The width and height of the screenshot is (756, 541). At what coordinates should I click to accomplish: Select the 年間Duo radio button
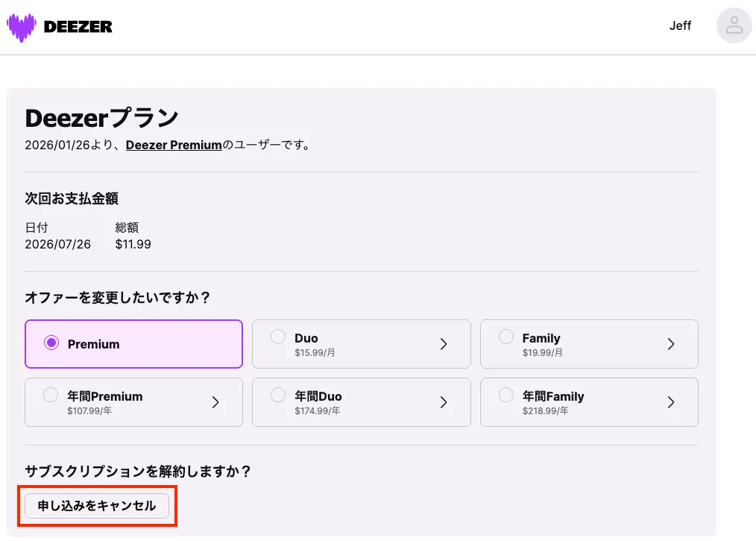[278, 395]
